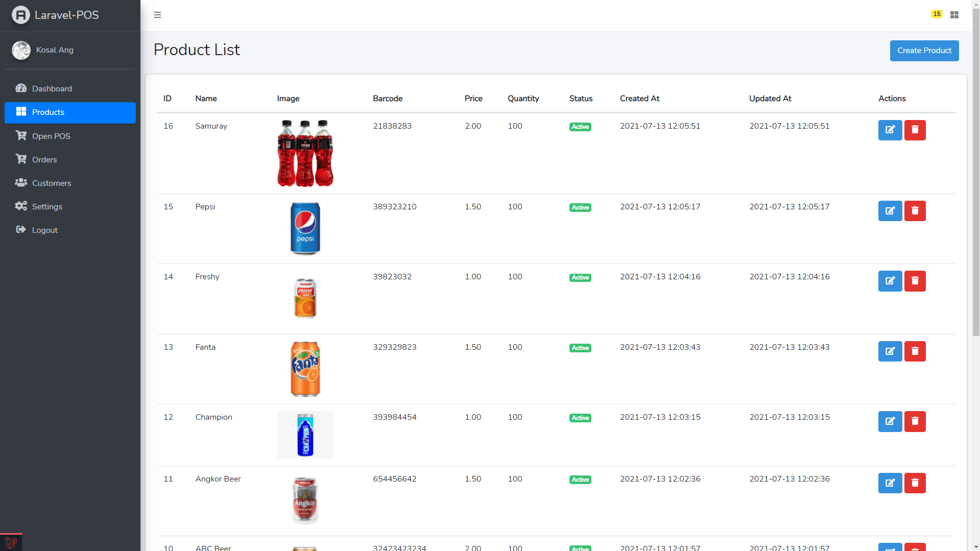
Task: Select Products in sidebar
Action: coord(70,112)
